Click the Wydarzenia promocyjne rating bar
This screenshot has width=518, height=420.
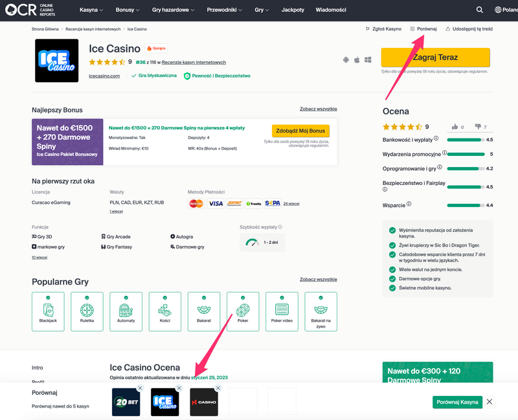(x=466, y=154)
